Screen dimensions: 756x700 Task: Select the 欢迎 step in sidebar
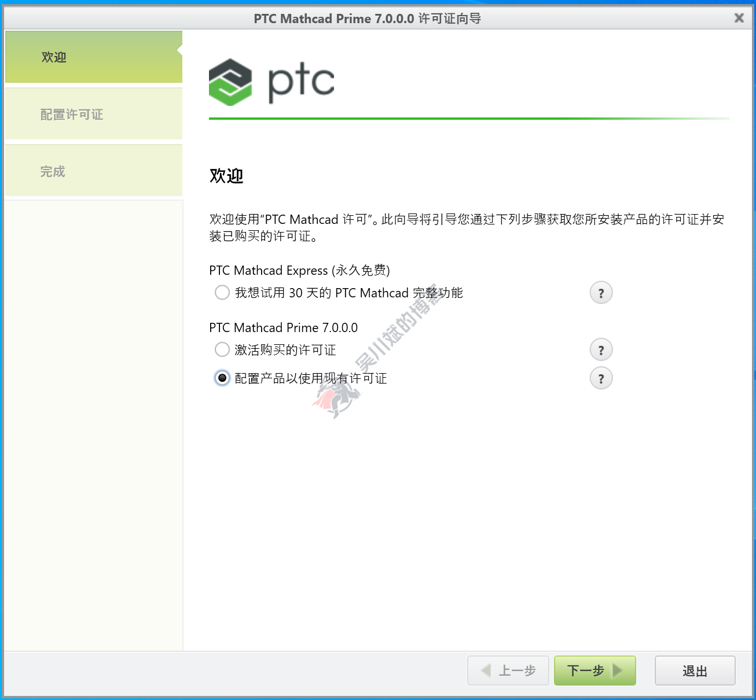[x=94, y=57]
